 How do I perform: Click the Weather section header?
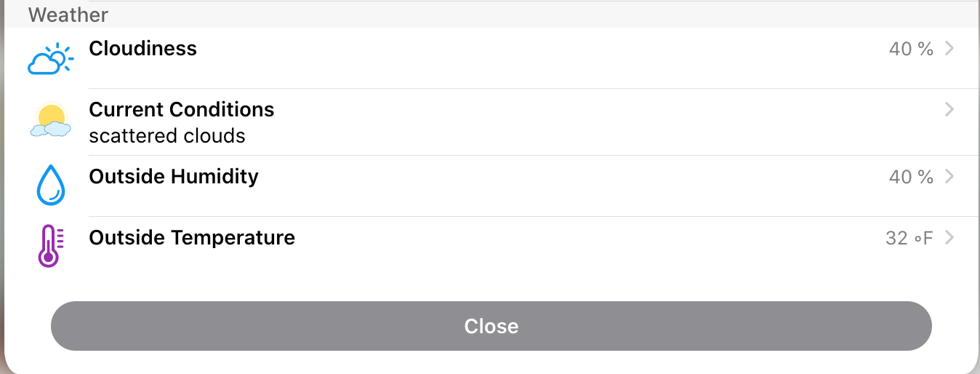pos(68,15)
